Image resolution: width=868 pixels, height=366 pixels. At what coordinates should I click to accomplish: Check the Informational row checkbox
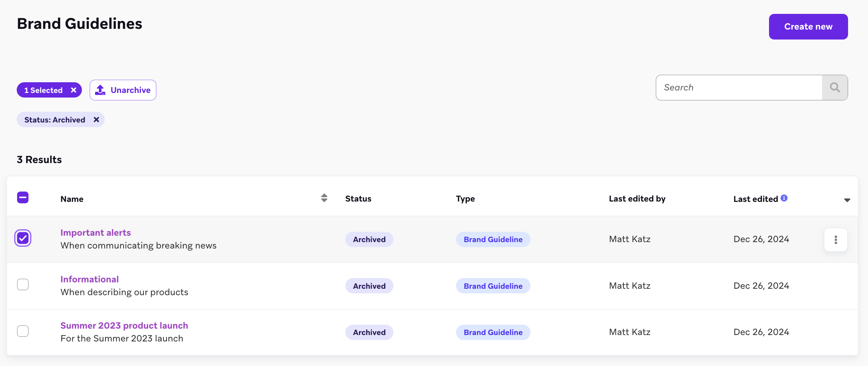(x=23, y=284)
